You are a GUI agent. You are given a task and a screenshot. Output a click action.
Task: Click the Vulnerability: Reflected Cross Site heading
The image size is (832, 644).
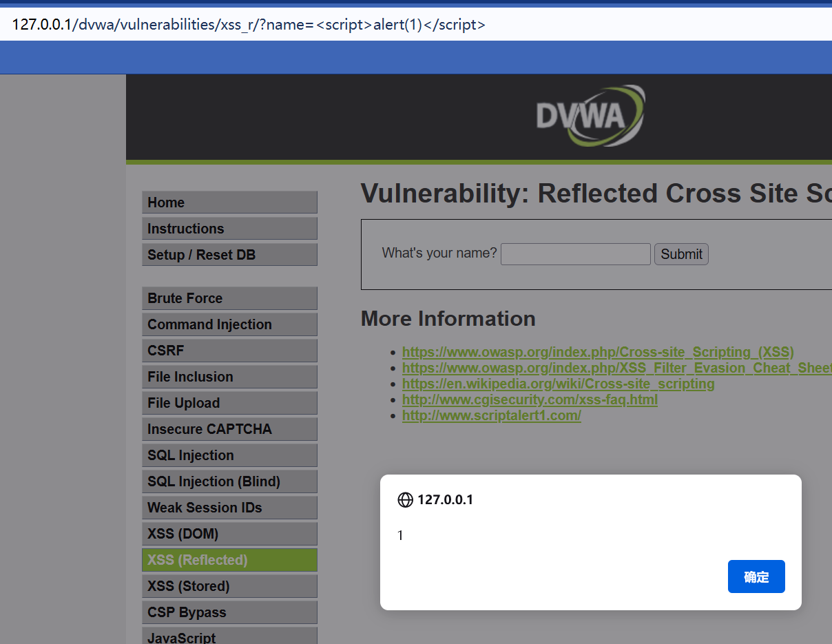[x=596, y=194]
